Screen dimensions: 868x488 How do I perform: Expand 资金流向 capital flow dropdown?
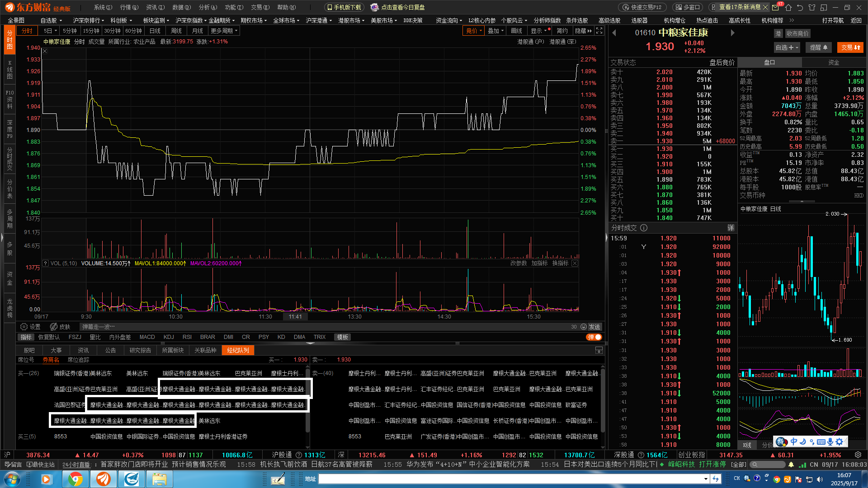(x=449, y=20)
